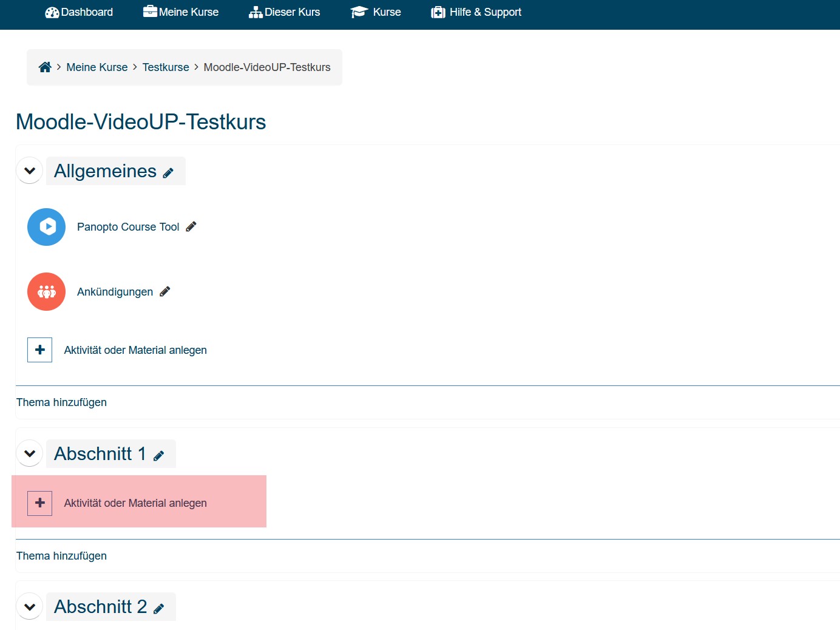Go to Testkurse breadcrumb link
Viewport: 840px width, 630px height.
(x=166, y=67)
